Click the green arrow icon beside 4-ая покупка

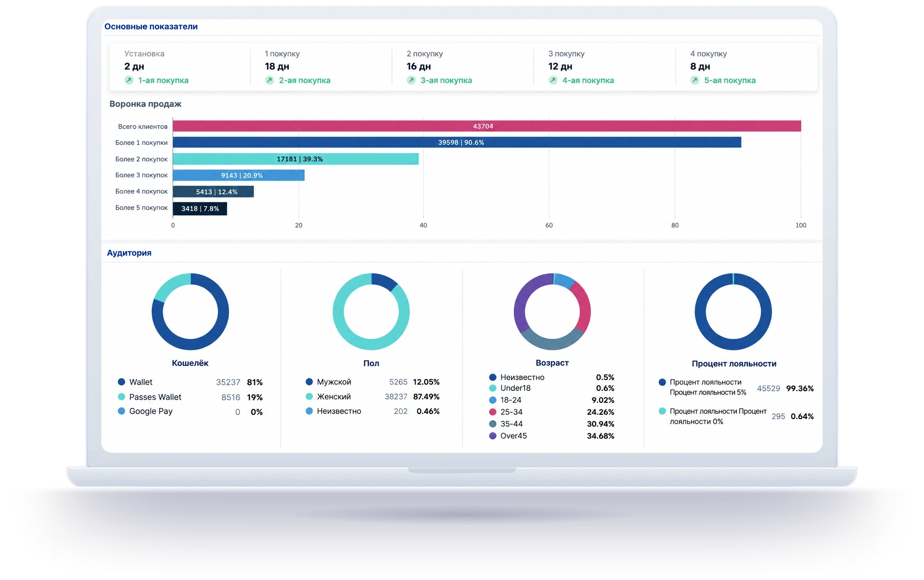[x=553, y=80]
